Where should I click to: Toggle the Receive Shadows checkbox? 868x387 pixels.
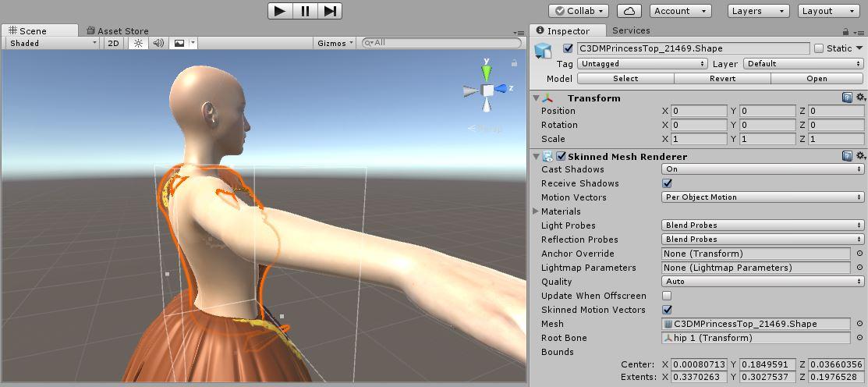[x=667, y=183]
